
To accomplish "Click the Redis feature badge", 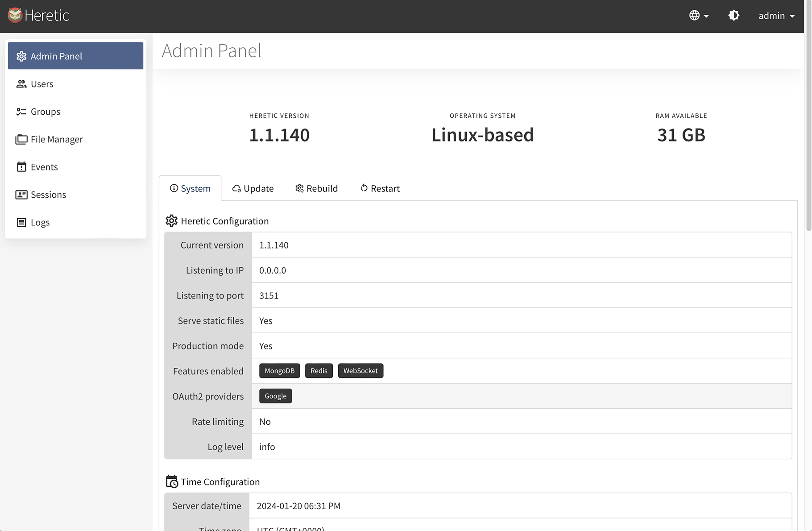I will coord(319,371).
